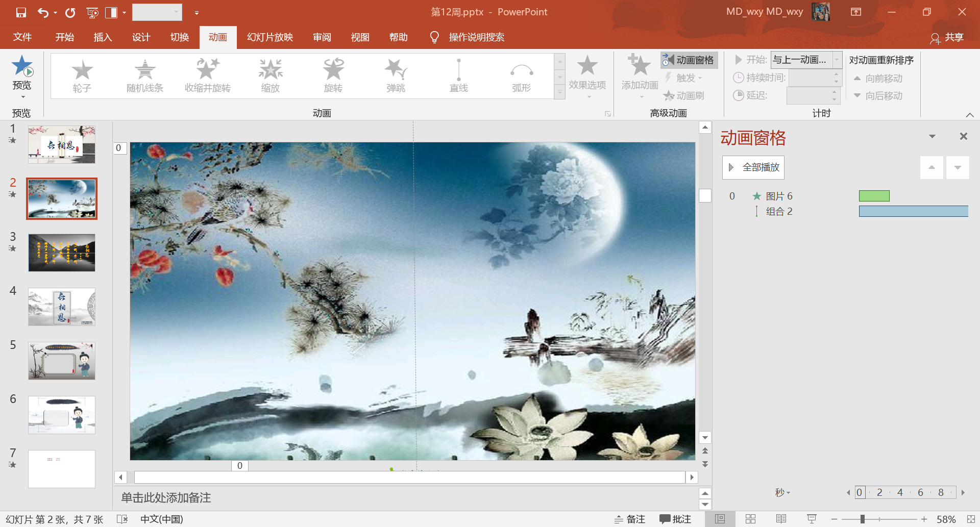Toggle the 批注 comments button
Image resolution: width=980 pixels, height=527 pixels.
click(675, 519)
